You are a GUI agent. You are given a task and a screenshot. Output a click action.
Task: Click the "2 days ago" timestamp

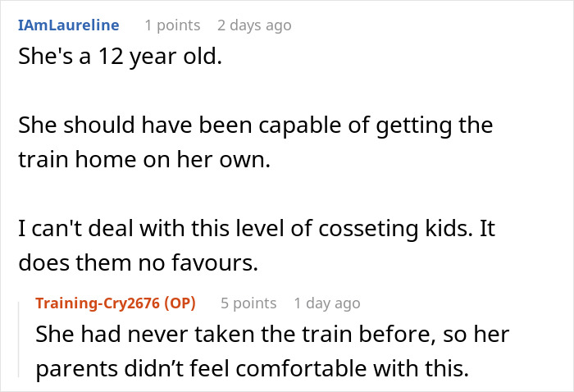(x=254, y=25)
